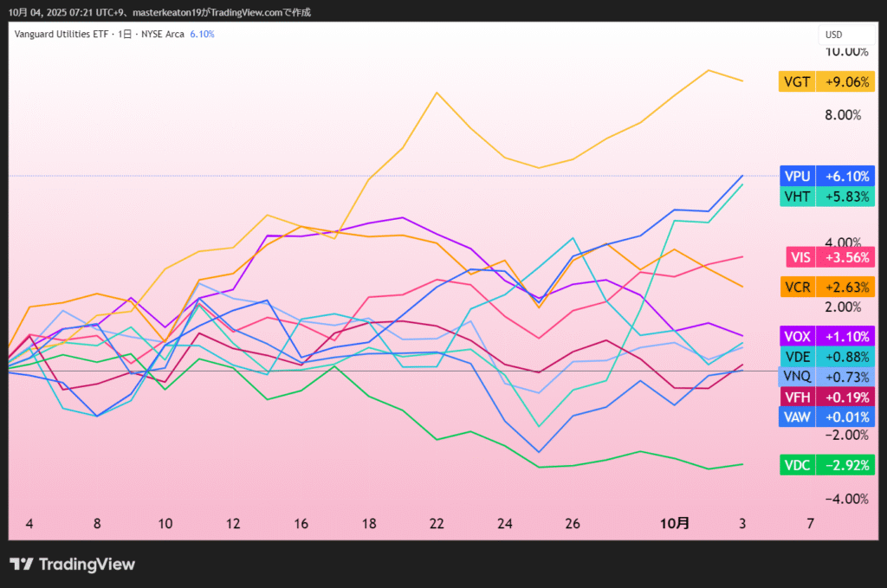Click the VHT ticker label
Image resolution: width=887 pixels, height=588 pixels.
(x=797, y=197)
